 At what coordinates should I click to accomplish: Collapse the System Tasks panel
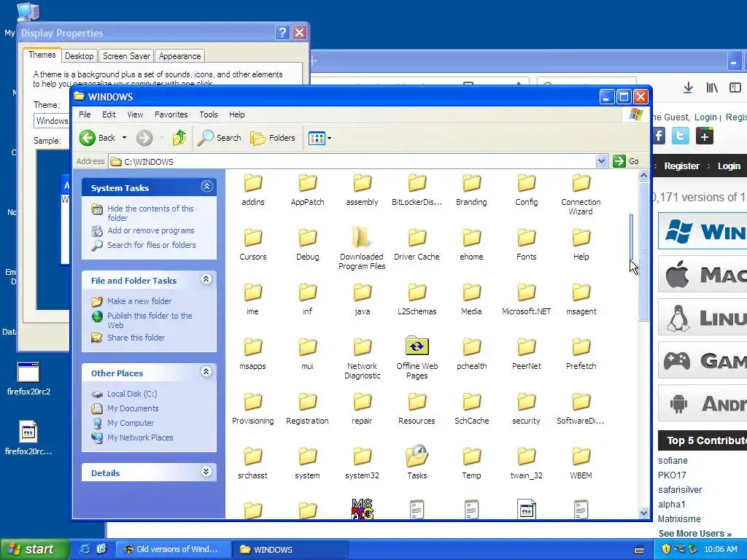(206, 187)
